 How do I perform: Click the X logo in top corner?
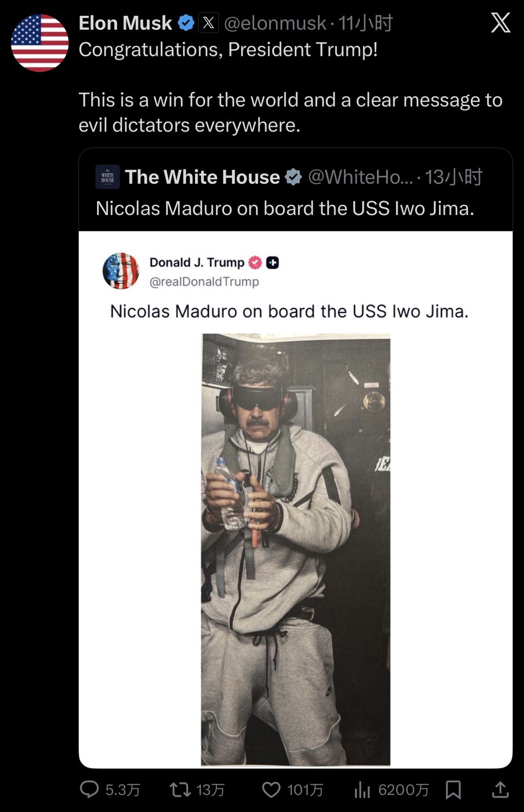tap(500, 23)
